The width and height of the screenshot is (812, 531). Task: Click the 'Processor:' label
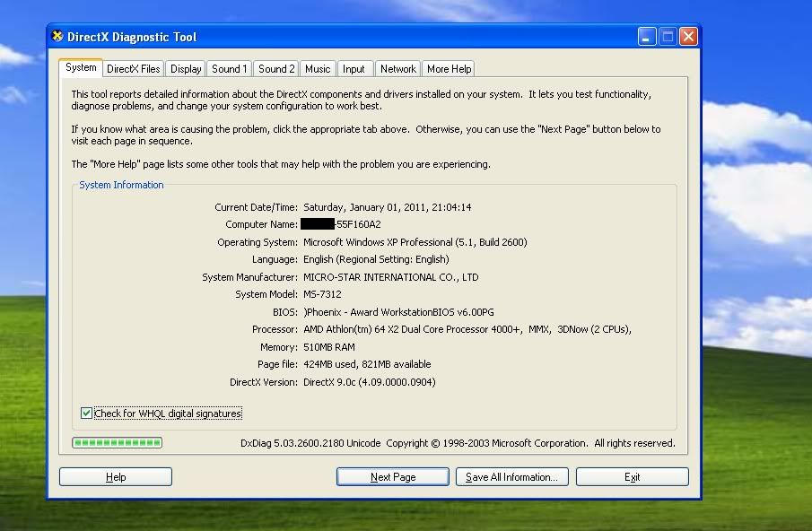[275, 329]
